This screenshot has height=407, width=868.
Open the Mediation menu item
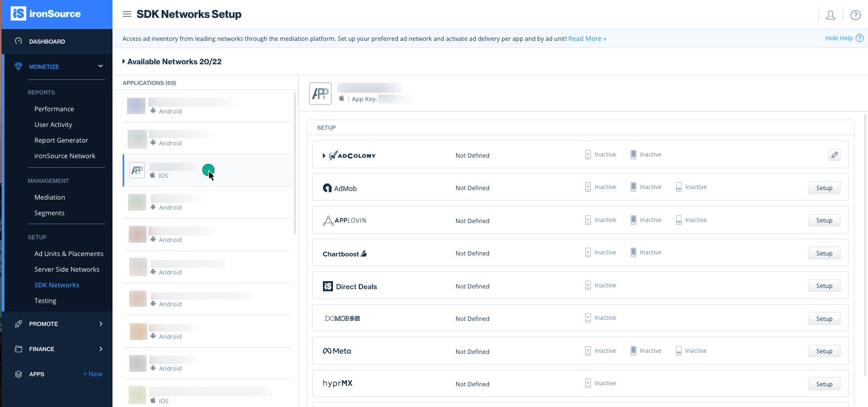point(50,197)
